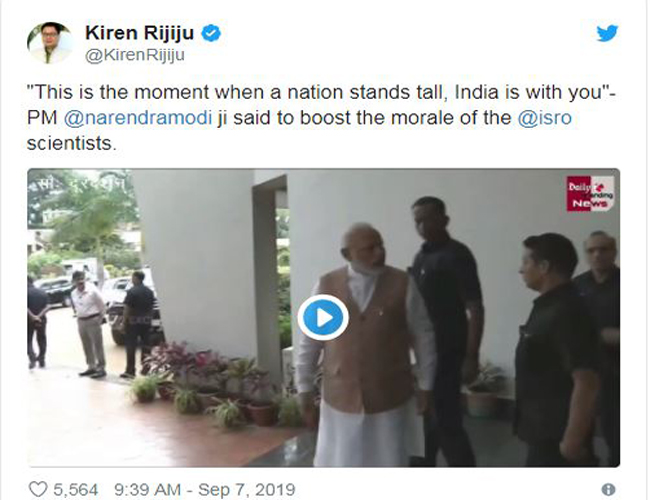The image size is (650, 500).
Task: Follow the @isro mention link
Action: coord(544,118)
